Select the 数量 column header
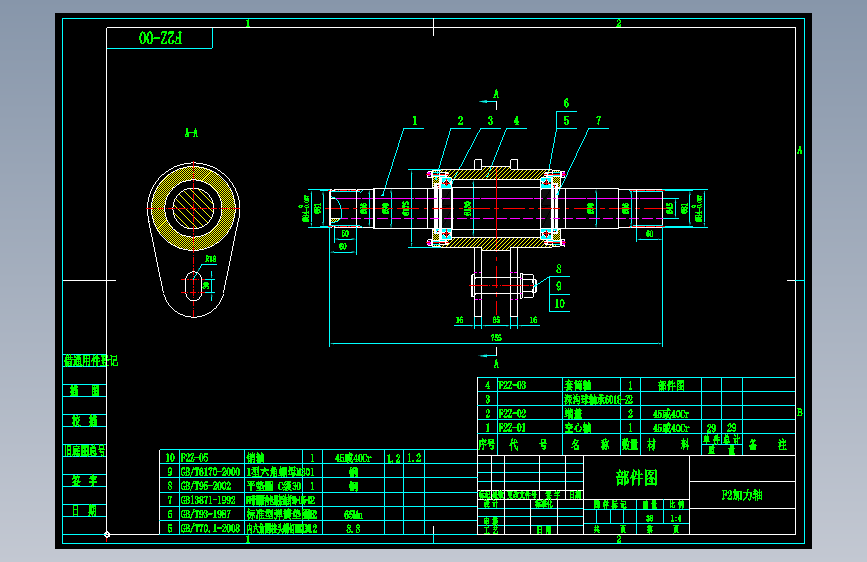 [630, 445]
